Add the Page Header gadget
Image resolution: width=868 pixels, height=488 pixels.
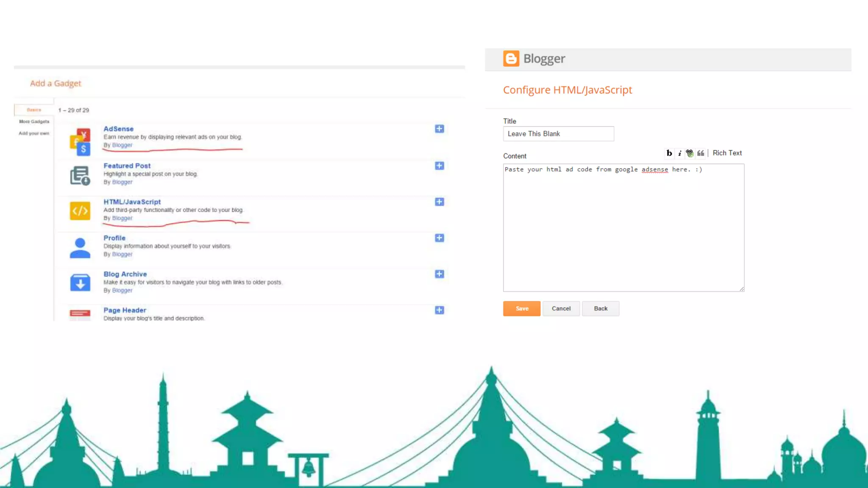(x=440, y=310)
